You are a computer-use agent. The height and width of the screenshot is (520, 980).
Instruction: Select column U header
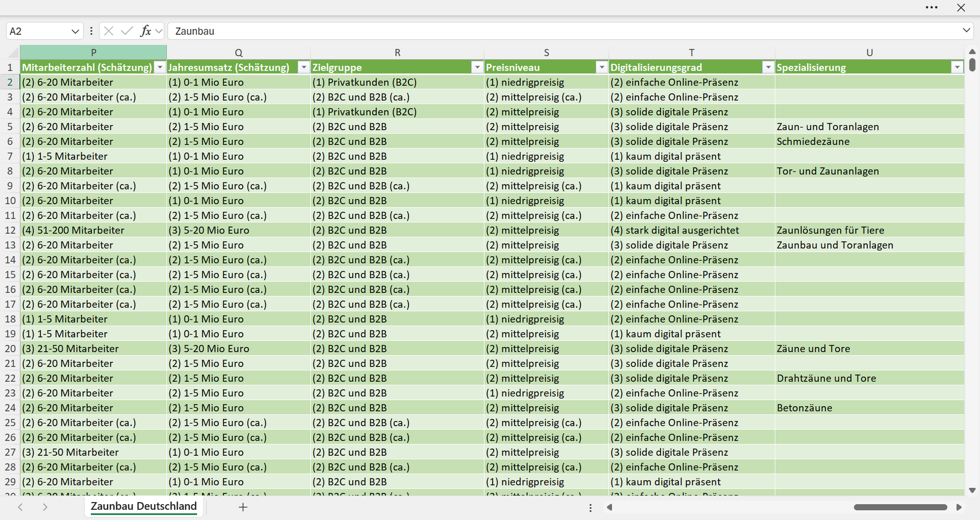coord(869,52)
